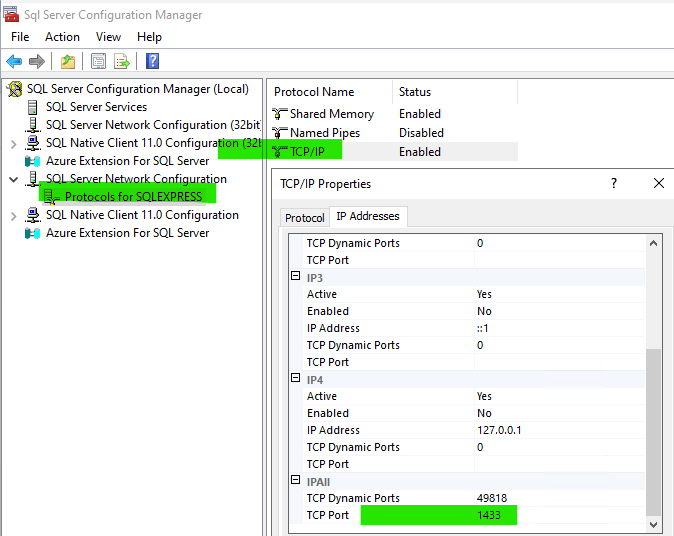
Task: Expand SQL Native Client 11.0 Configuration (32bit) node
Action: pyautogui.click(x=13, y=144)
